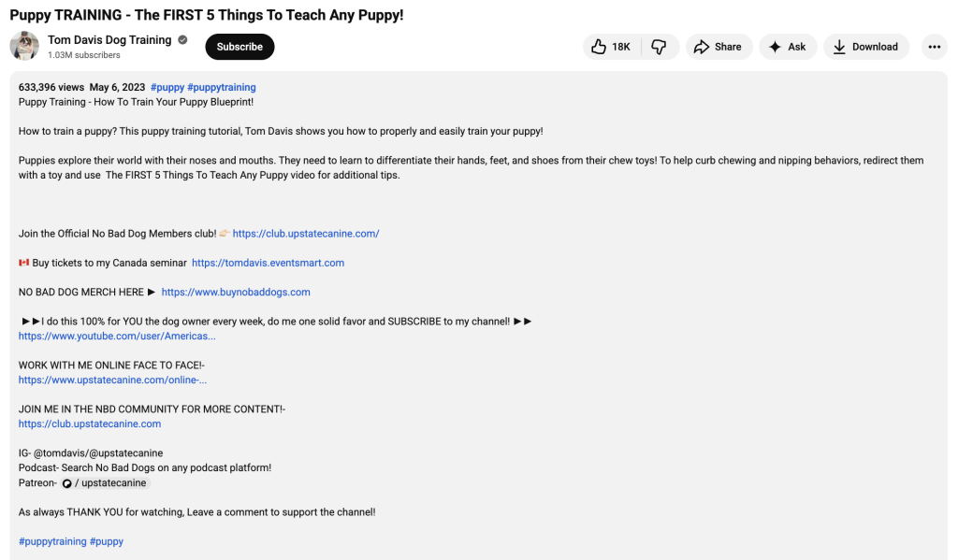
Task: Click the Ask sparkle icon
Action: click(775, 47)
